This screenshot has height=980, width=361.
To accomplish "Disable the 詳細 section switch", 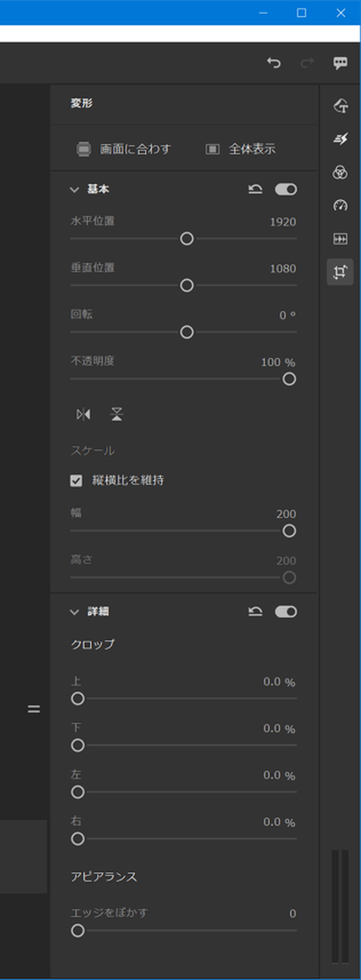I will pos(286,612).
